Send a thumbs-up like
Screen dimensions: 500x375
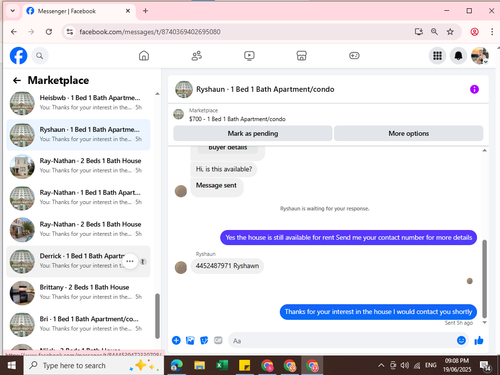(479, 340)
